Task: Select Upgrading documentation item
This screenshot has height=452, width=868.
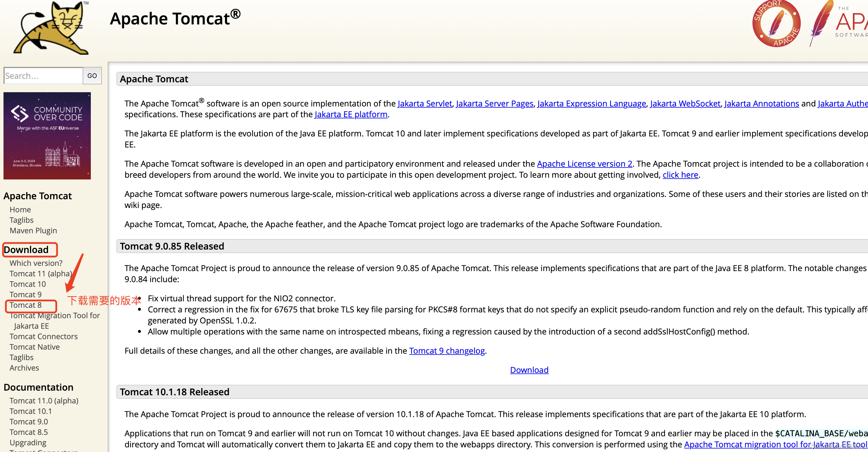Action: pos(27,442)
